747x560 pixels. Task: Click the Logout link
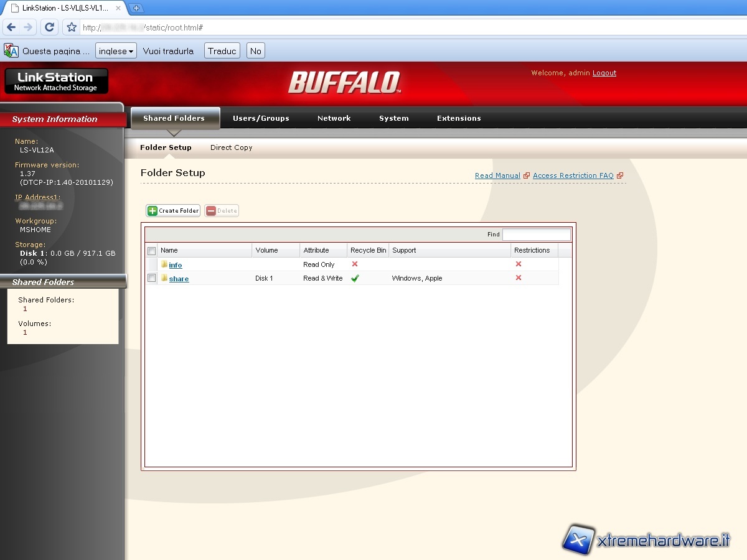[604, 73]
